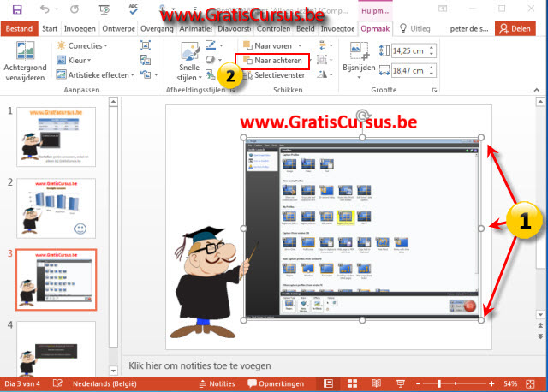
Task: Switch to the Start tab
Action: coord(50,28)
